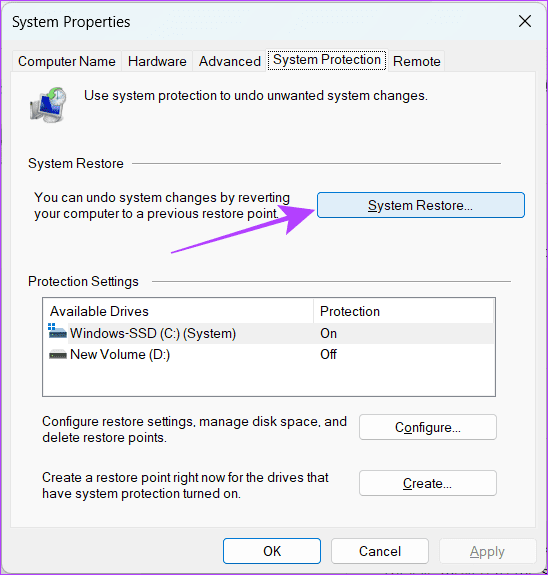Create a restore point now
The image size is (548, 576).
pyautogui.click(x=428, y=483)
